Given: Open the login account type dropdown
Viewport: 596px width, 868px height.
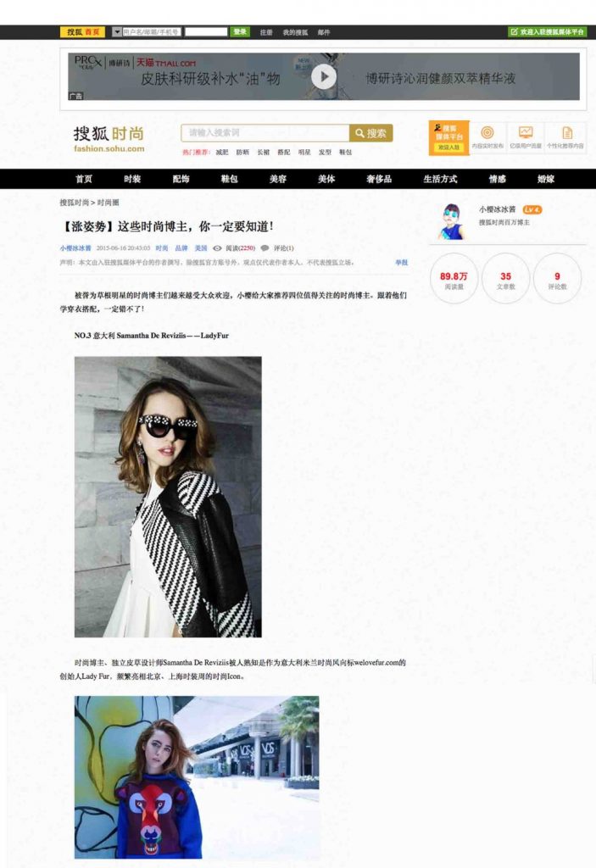Looking at the screenshot, I should 116,32.
